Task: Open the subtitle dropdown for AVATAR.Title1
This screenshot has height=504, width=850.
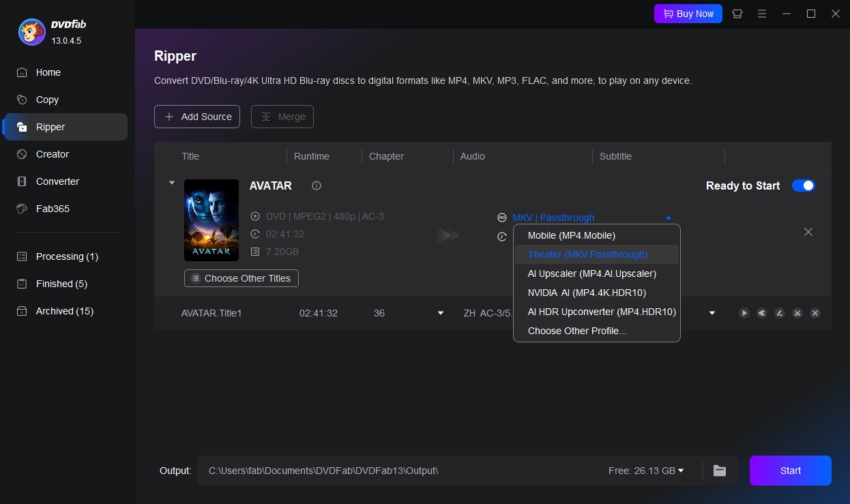Action: 712,313
